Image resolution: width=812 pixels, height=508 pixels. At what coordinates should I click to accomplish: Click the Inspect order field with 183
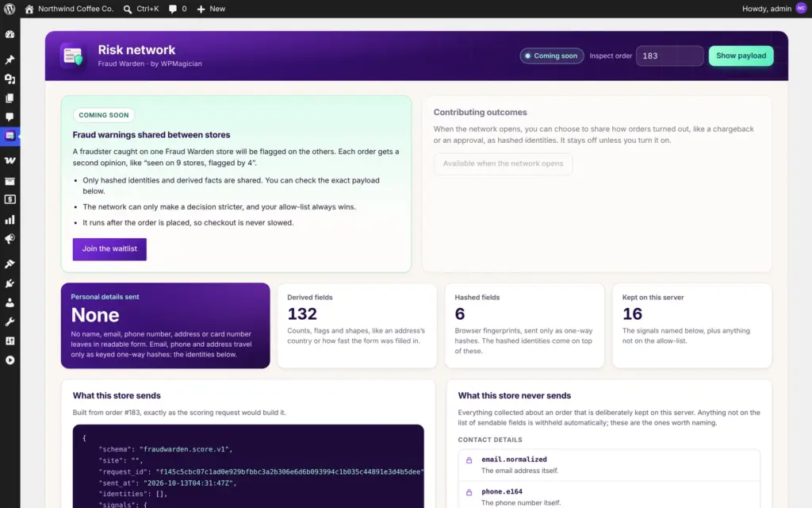[669, 56]
